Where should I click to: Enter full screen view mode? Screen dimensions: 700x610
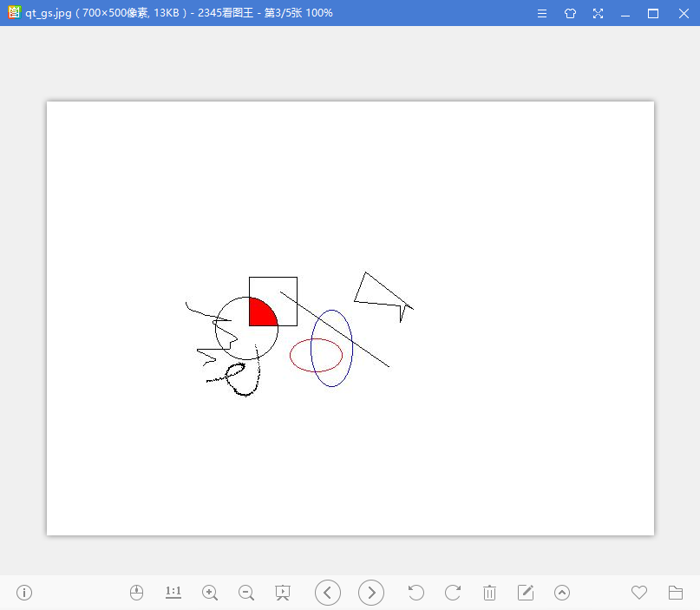pyautogui.click(x=598, y=13)
